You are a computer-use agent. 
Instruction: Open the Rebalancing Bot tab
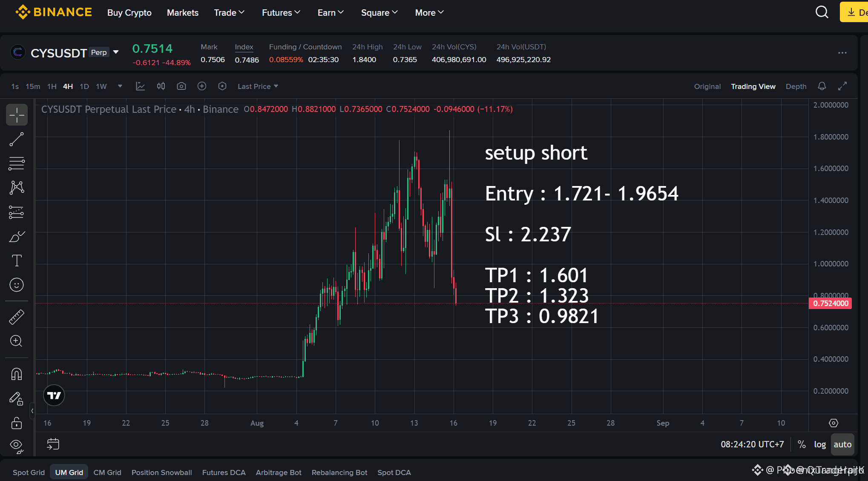339,472
